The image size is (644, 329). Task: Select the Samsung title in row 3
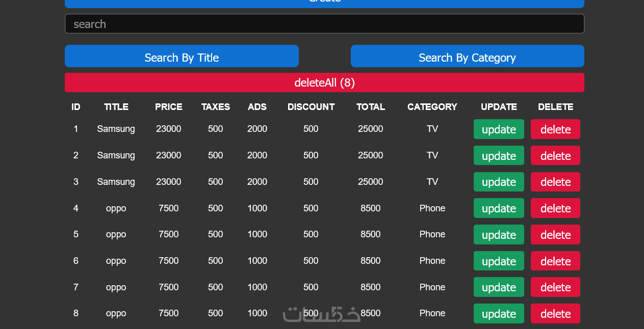pyautogui.click(x=116, y=182)
